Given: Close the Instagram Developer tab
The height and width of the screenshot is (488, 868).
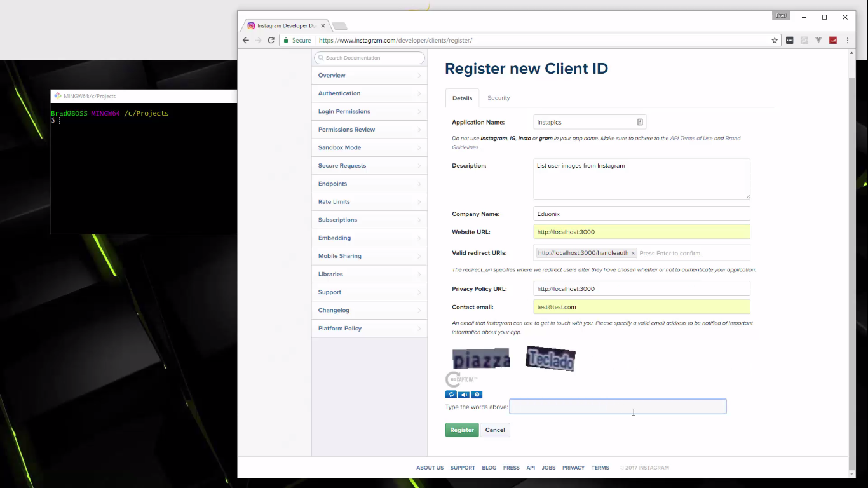Looking at the screenshot, I should pyautogui.click(x=323, y=26).
